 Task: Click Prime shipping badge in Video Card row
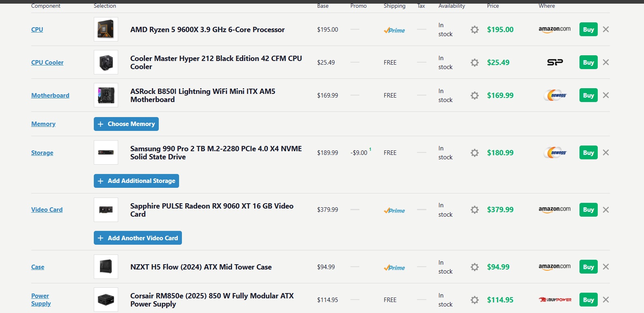tap(394, 210)
